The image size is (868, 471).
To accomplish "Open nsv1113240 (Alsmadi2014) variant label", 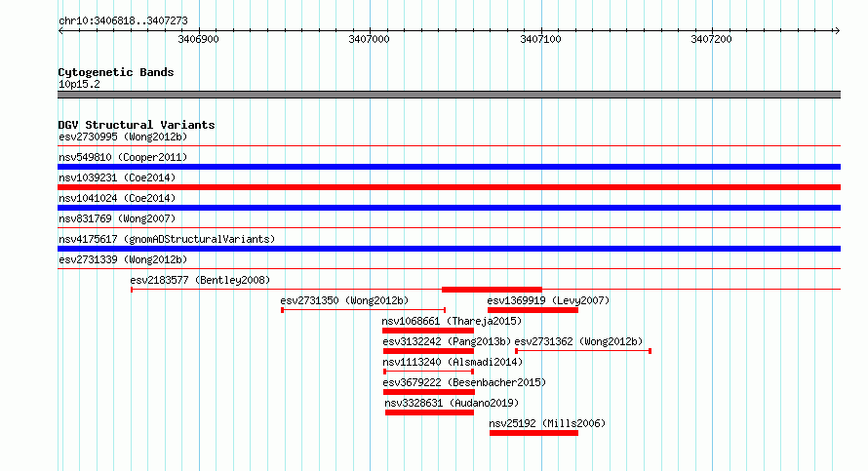I will click(x=453, y=362).
